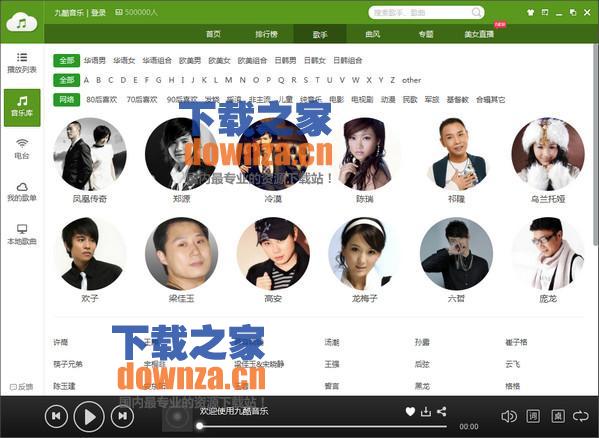Open 本地歌曲 local songs sidebar icon

point(22,234)
